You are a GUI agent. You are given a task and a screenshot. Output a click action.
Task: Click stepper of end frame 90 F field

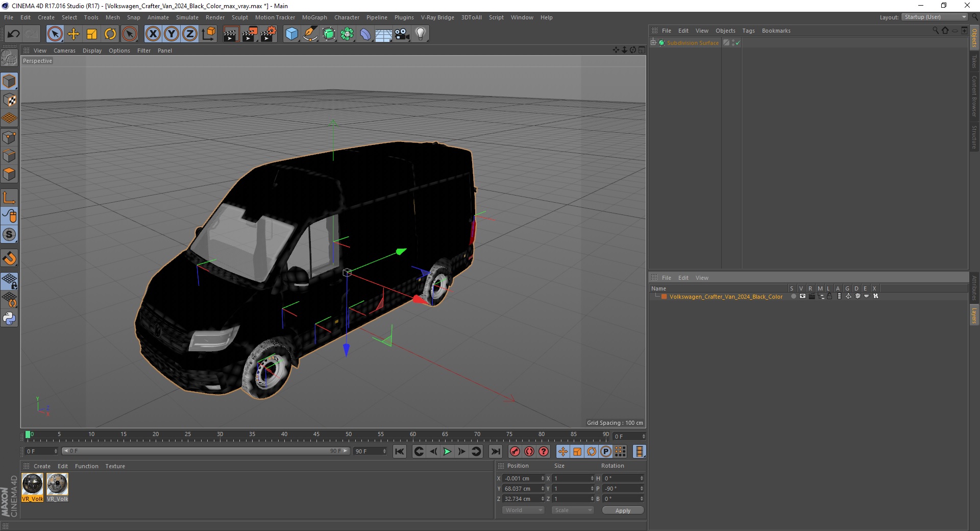(x=384, y=451)
